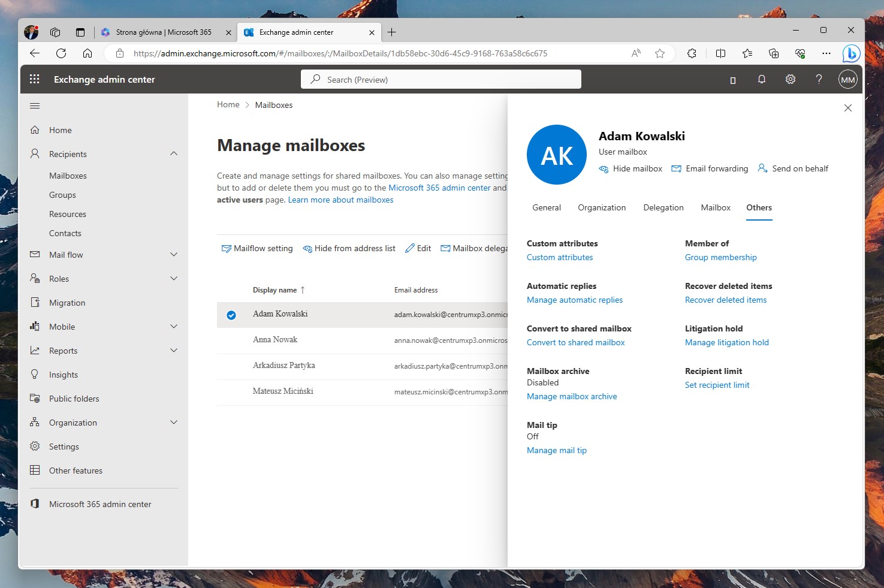Open Insights in the sidebar
This screenshot has height=588, width=884.
pyautogui.click(x=64, y=375)
